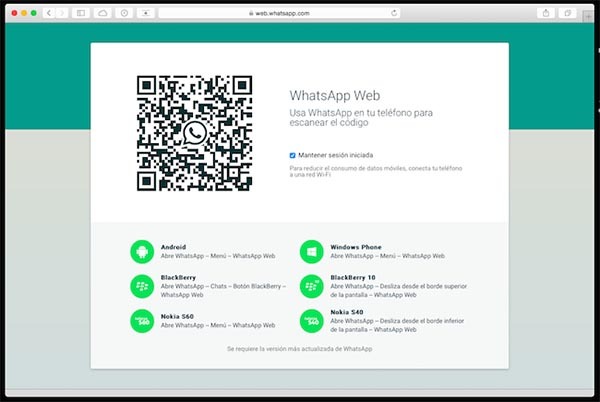Add a new tab with plus button
Viewport: 600px width, 402px height.
point(590,13)
